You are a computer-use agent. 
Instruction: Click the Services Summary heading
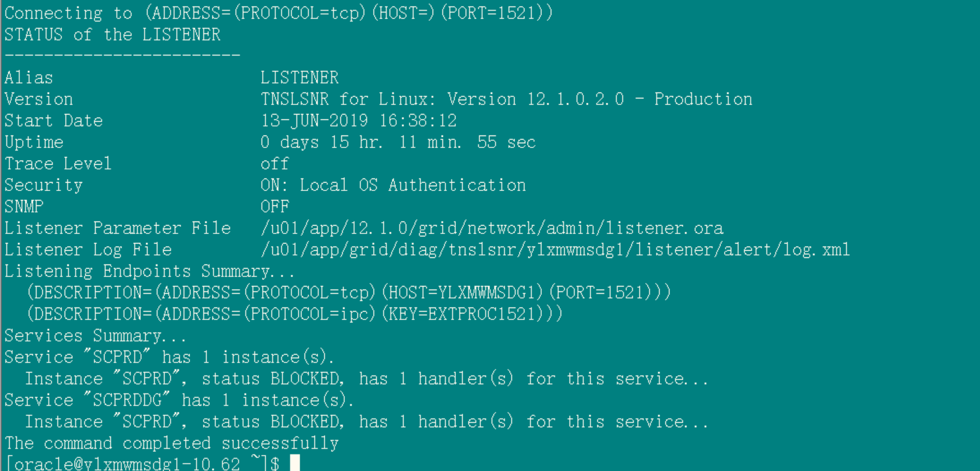coord(95,335)
